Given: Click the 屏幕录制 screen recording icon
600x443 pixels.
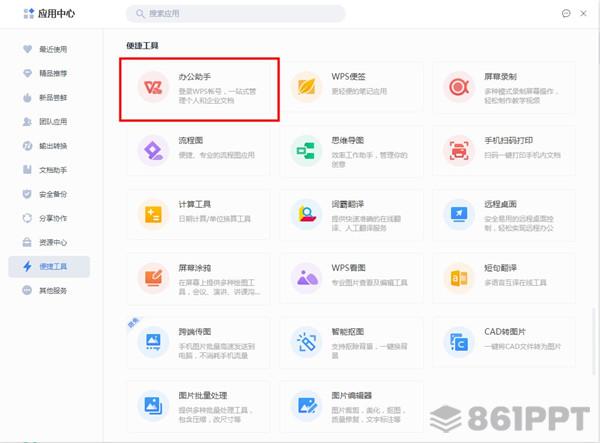Looking at the screenshot, I should [459, 87].
